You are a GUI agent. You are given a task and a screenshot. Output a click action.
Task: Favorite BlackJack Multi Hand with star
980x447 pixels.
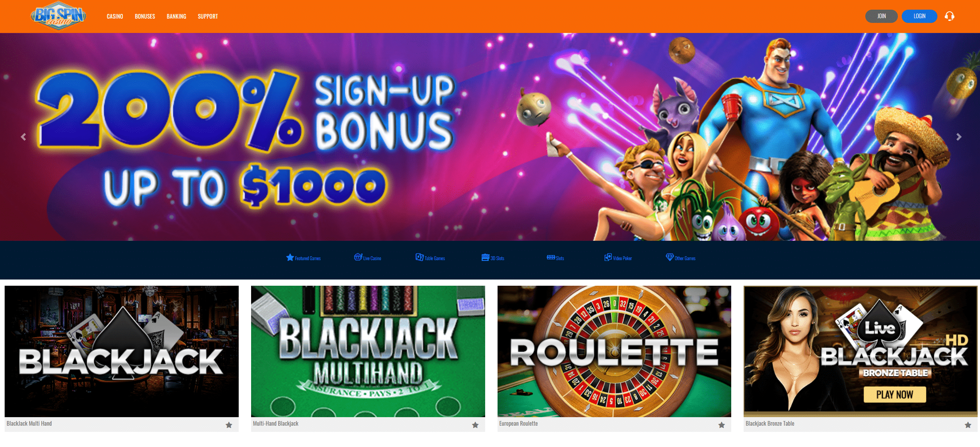(229, 425)
